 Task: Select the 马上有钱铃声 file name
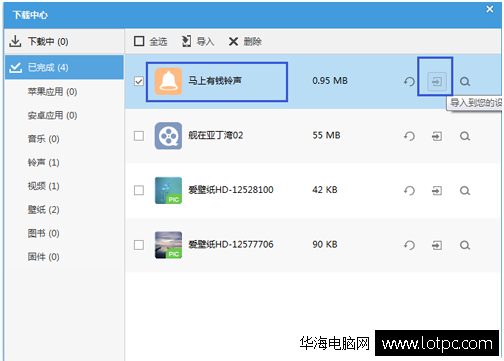pos(215,81)
